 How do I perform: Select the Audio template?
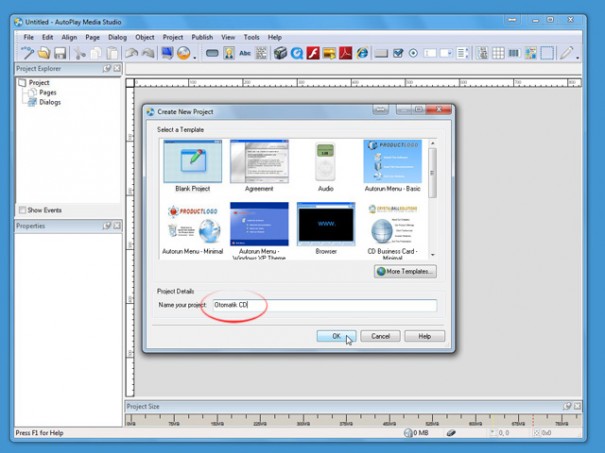(325, 166)
